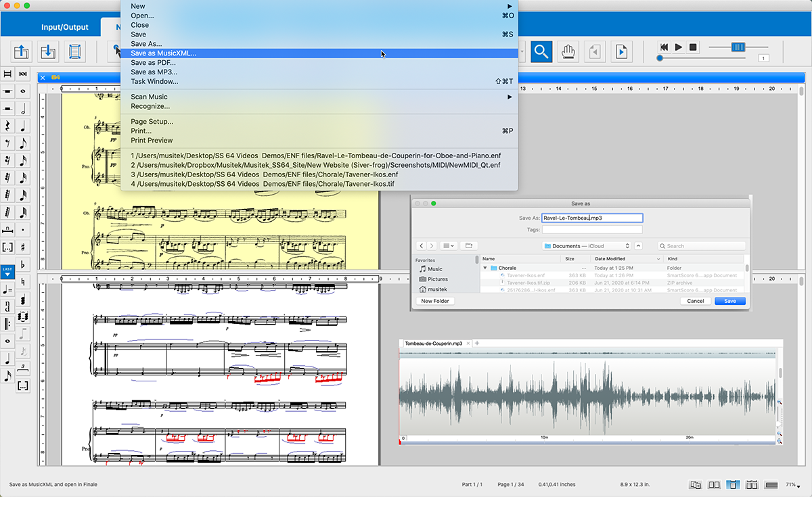The width and height of the screenshot is (812, 522).
Task: Select Save as MusicXML... menu item
Action: (319, 53)
